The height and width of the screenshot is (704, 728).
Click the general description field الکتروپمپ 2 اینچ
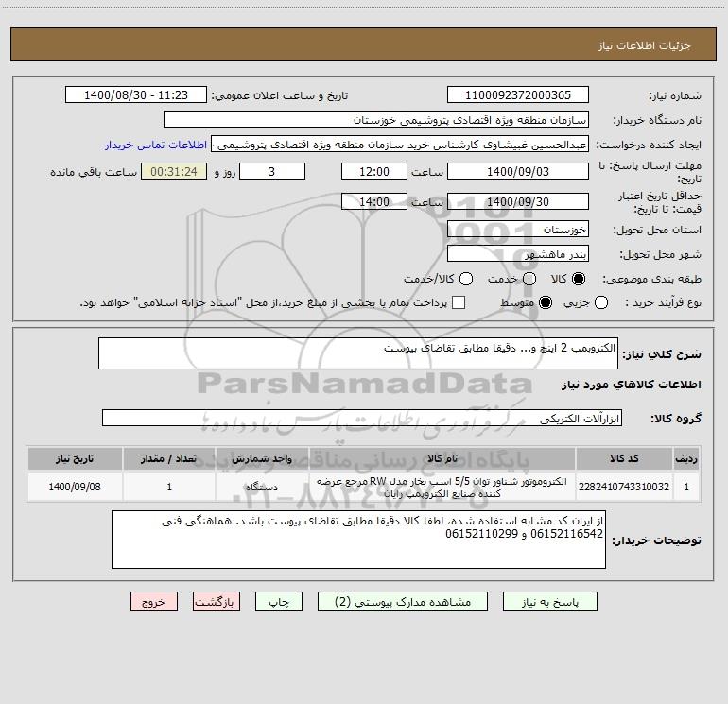pyautogui.click(x=358, y=353)
